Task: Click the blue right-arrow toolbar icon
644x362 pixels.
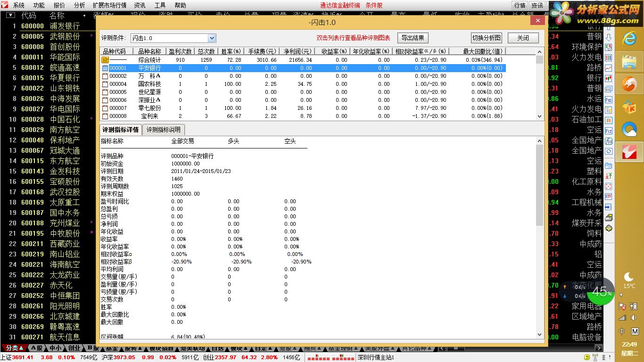Action: [609, 206]
